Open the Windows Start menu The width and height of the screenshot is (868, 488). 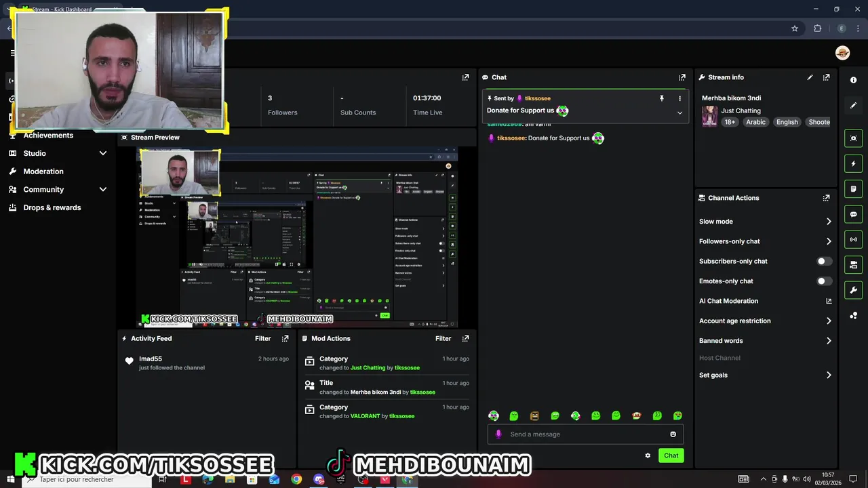(x=10, y=479)
